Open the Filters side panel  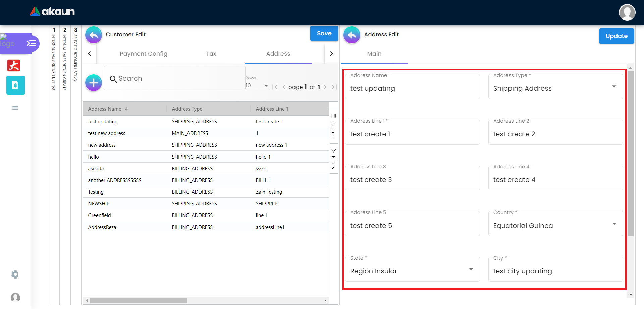[333, 159]
